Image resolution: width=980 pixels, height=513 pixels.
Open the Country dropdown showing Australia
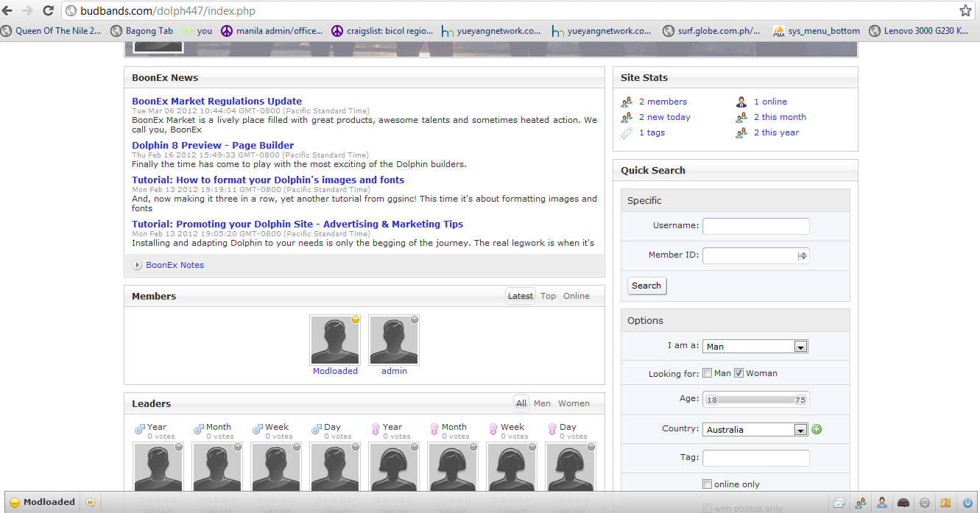(755, 430)
